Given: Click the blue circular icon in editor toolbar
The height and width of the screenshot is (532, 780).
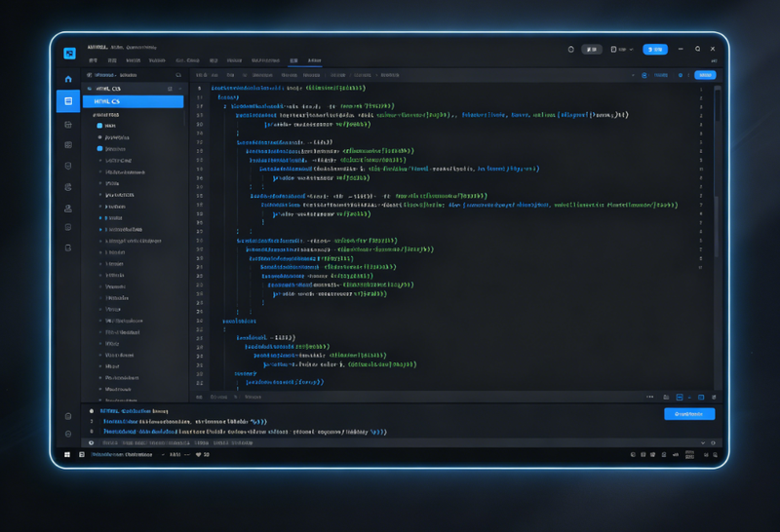Looking at the screenshot, I should click(644, 75).
